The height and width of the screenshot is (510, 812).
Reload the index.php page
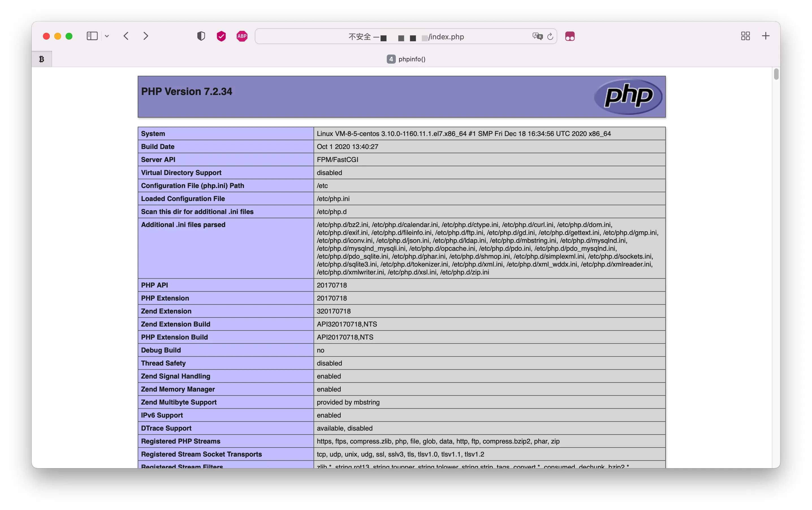[x=550, y=36]
